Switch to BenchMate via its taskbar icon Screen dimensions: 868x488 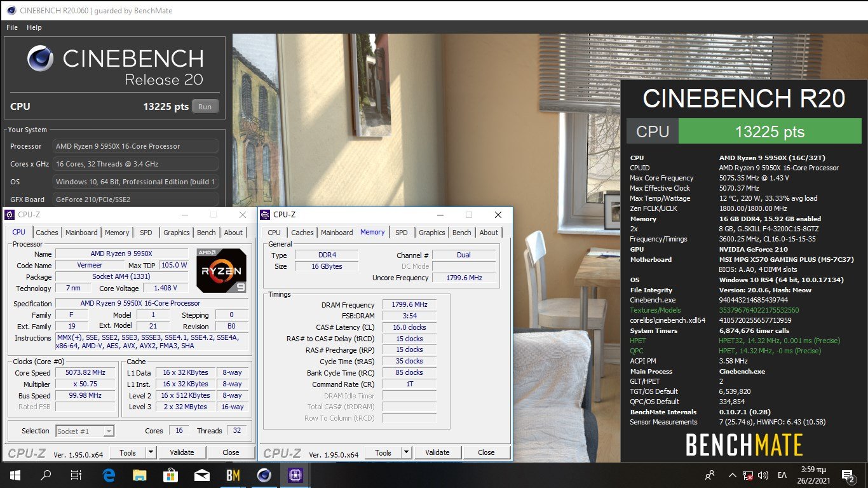[233, 475]
